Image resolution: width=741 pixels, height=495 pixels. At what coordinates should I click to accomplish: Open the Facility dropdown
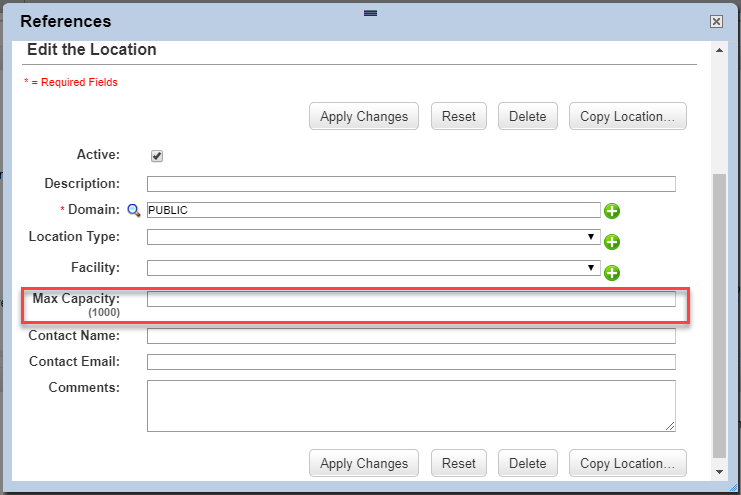pos(374,268)
